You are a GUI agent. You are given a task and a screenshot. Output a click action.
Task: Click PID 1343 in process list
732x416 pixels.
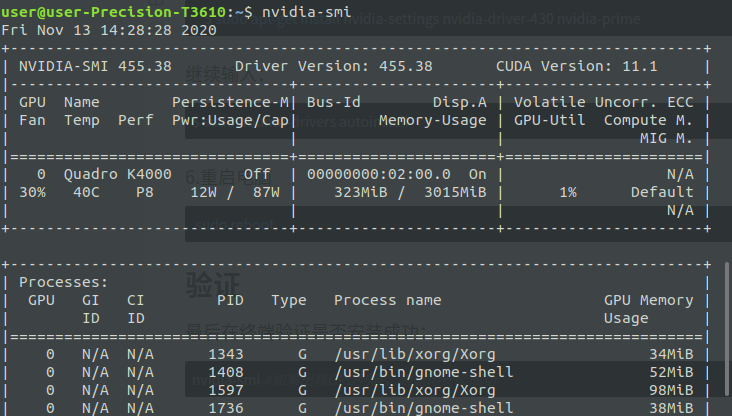[226, 354]
